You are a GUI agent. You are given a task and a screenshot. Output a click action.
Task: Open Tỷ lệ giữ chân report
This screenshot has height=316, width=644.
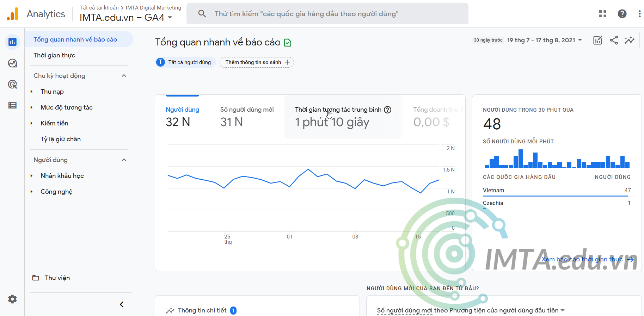click(61, 139)
